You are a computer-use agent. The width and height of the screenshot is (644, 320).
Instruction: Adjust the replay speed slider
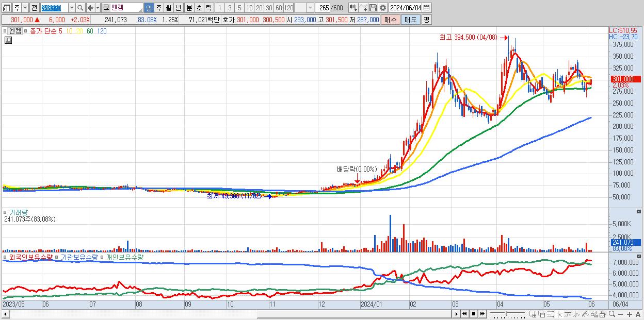pos(507,314)
